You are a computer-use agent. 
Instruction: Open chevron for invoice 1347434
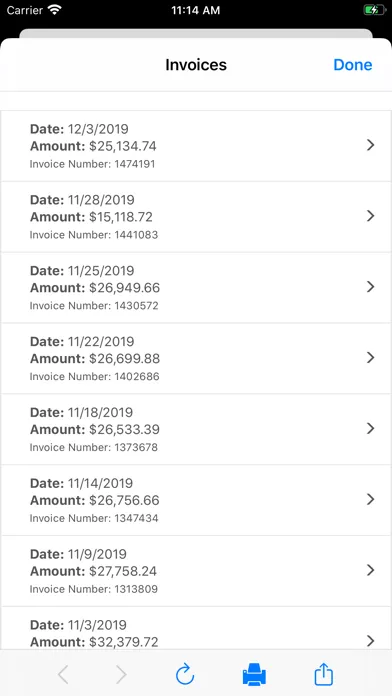(370, 499)
